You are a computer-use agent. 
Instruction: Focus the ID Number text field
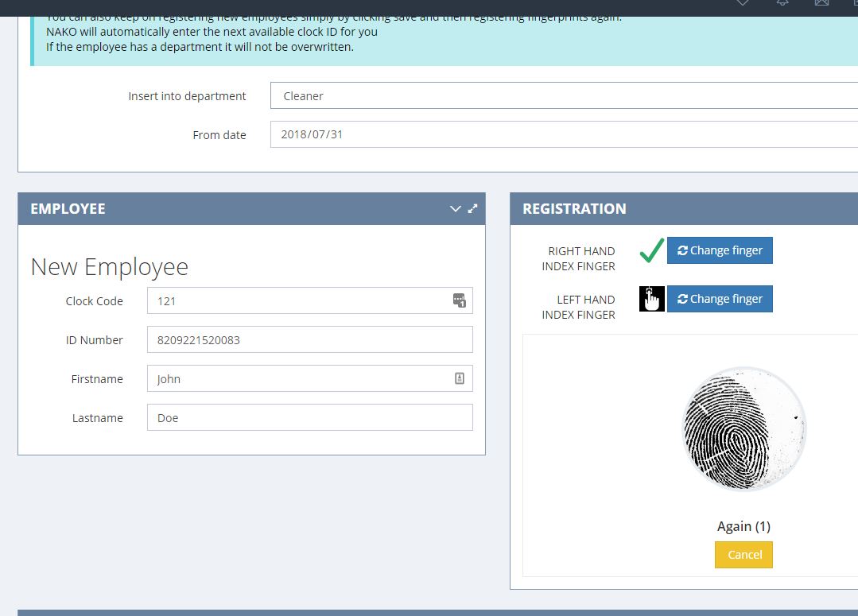309,339
